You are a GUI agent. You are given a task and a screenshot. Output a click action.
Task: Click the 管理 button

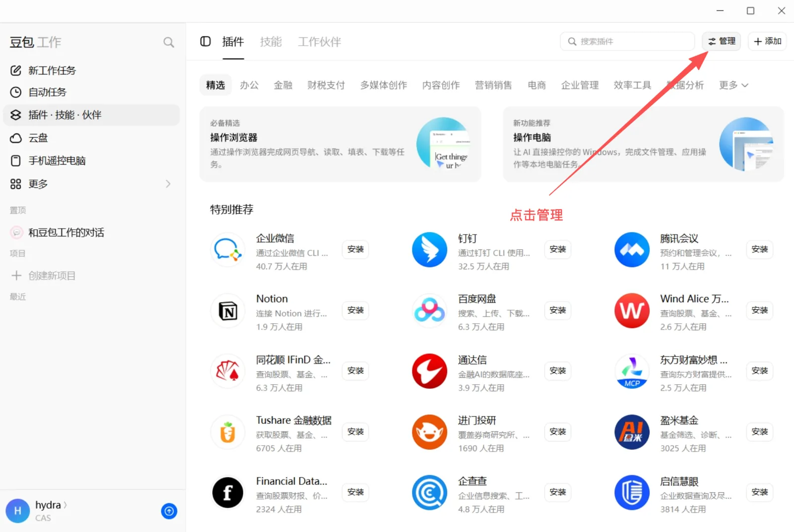click(x=722, y=41)
